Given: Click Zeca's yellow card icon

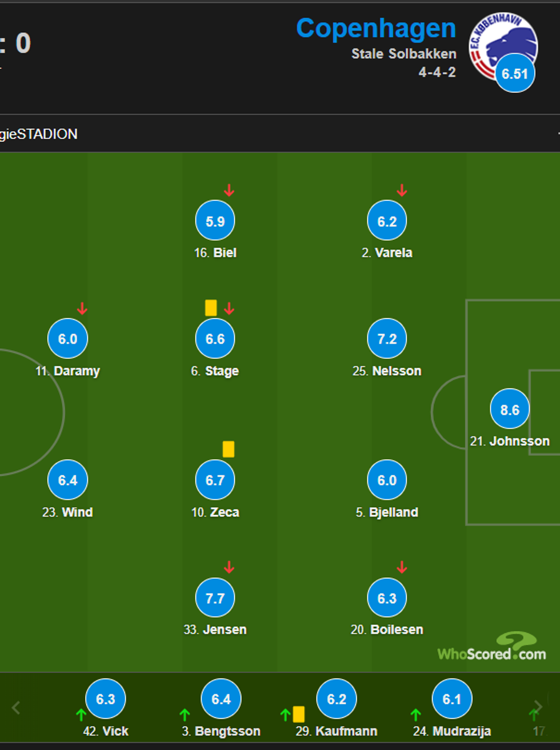Looking at the screenshot, I should 229,449.
